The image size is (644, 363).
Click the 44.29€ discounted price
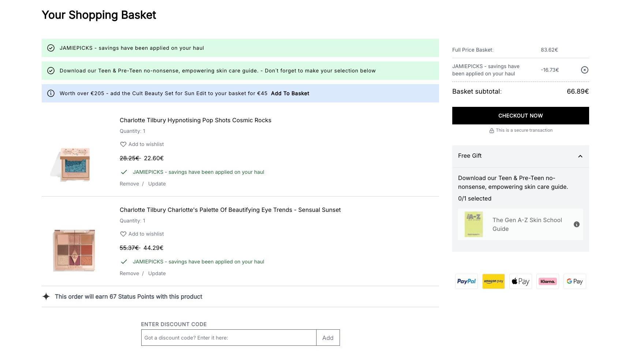point(153,248)
